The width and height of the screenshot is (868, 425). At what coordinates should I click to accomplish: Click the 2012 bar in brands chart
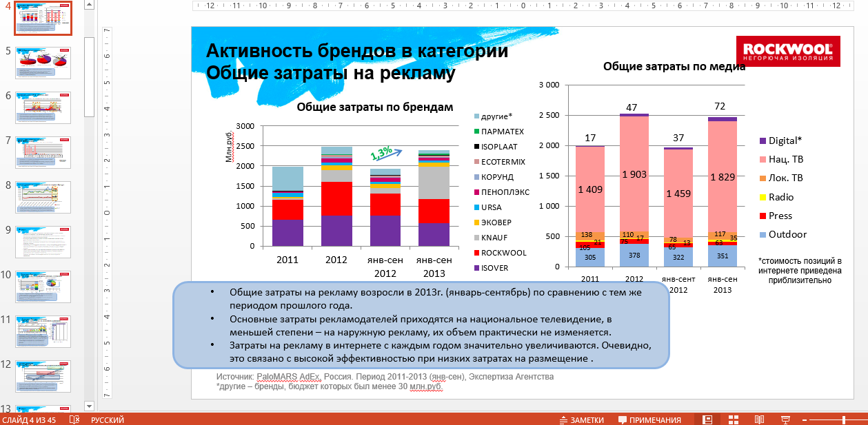pos(336,196)
